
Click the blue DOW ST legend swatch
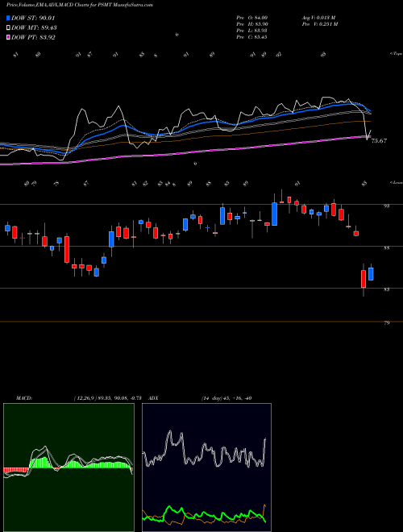pyautogui.click(x=9, y=18)
